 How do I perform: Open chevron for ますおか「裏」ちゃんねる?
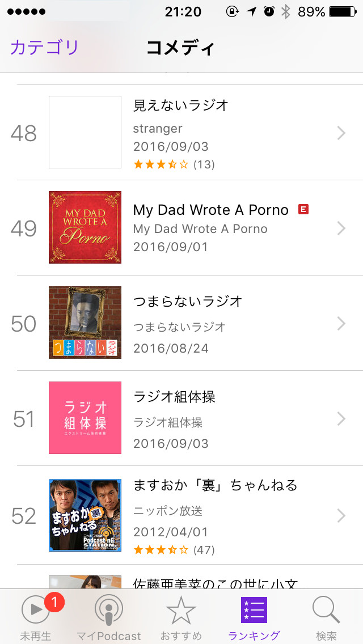coord(341,515)
